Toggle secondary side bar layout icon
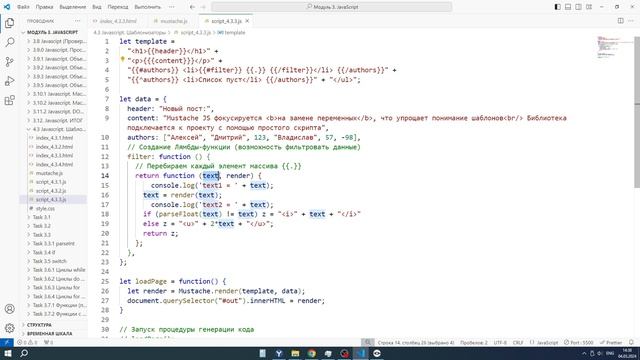The image size is (640, 360). (x=578, y=7)
